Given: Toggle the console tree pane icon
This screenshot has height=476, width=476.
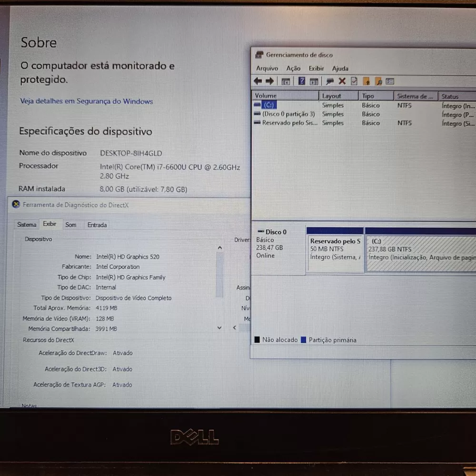Looking at the screenshot, I should click(286, 81).
